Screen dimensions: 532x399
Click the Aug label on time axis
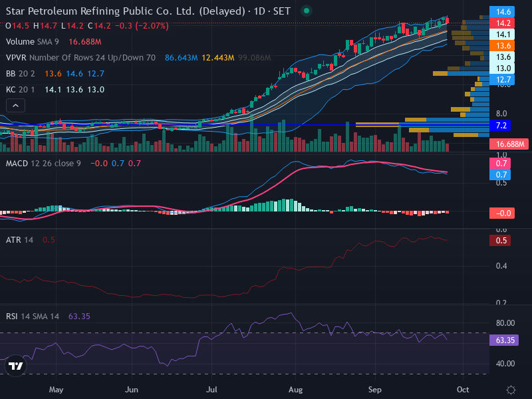295,390
